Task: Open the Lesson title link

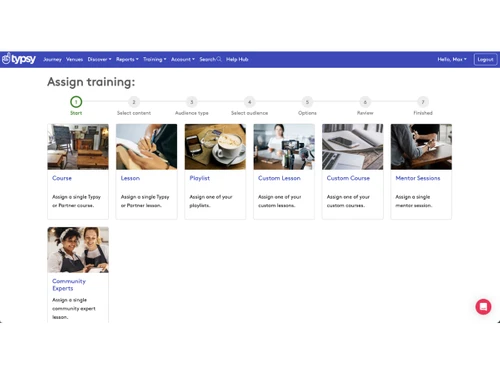Action: click(x=130, y=178)
